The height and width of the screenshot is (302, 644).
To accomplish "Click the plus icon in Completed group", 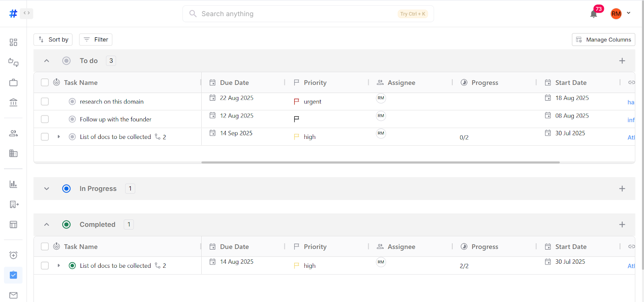I will click(622, 224).
